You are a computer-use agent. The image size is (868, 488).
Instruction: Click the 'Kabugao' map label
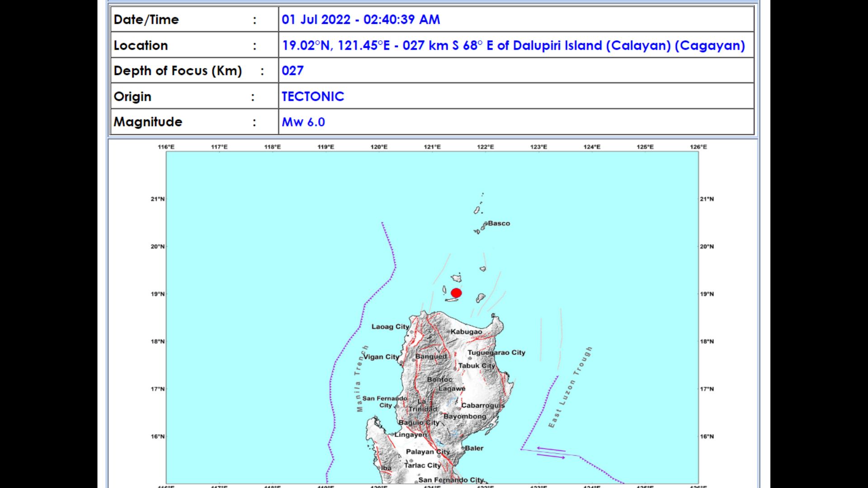(466, 332)
